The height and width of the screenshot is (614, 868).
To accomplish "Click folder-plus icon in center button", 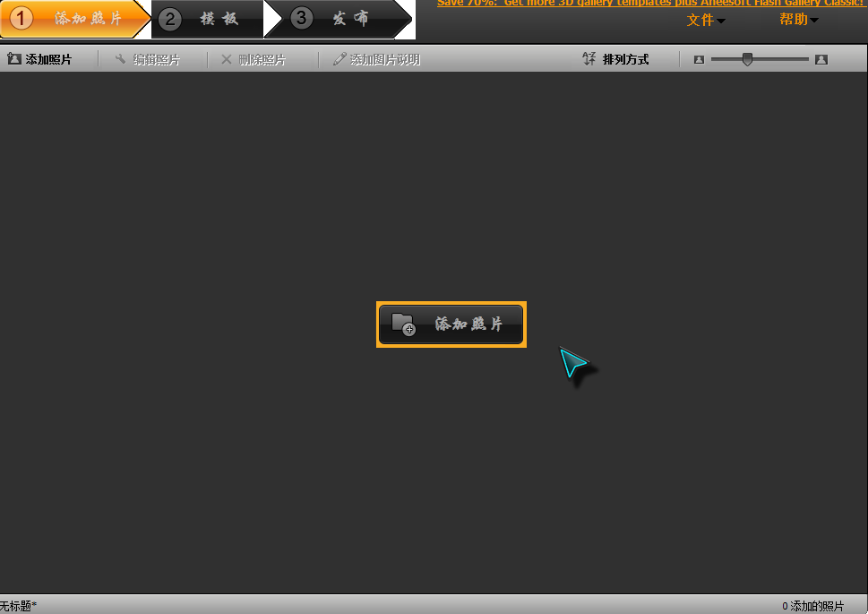I will pos(403,324).
